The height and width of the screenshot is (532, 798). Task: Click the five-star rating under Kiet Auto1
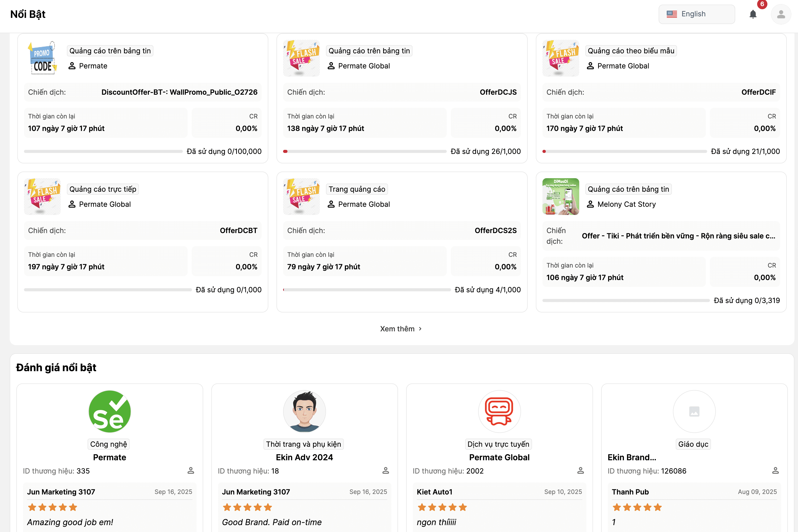pyautogui.click(x=442, y=507)
